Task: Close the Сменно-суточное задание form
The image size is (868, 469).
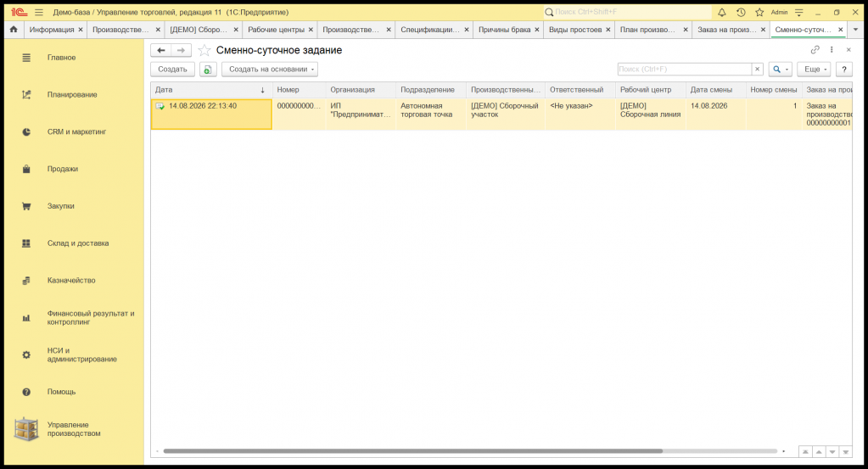Action: (x=848, y=50)
